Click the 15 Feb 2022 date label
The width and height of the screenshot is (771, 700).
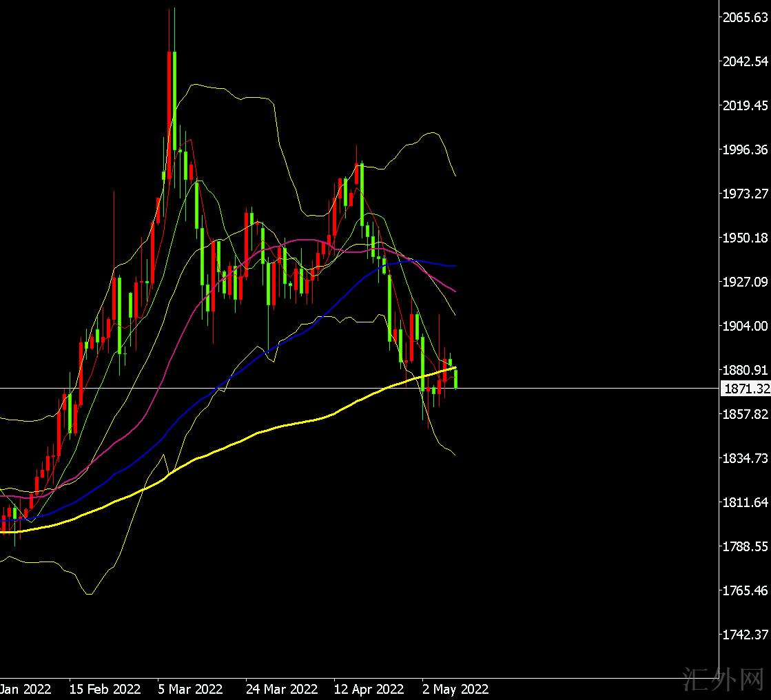coord(105,689)
